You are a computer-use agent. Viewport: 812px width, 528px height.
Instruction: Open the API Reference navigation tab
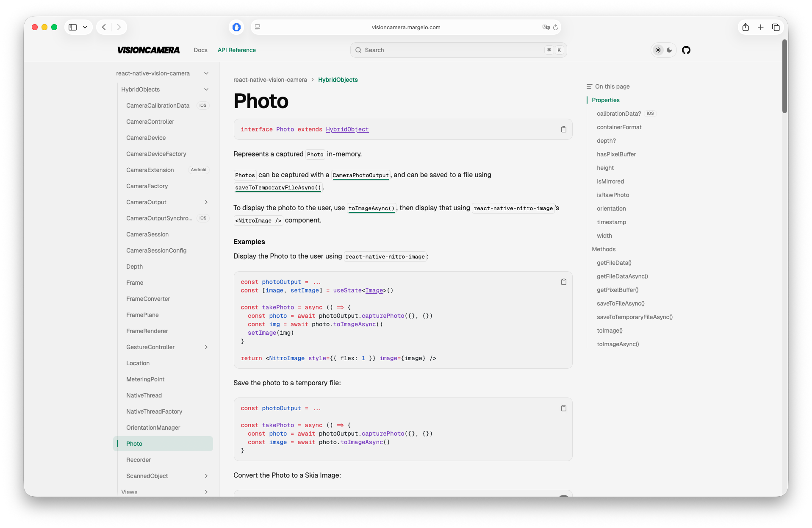(236, 50)
